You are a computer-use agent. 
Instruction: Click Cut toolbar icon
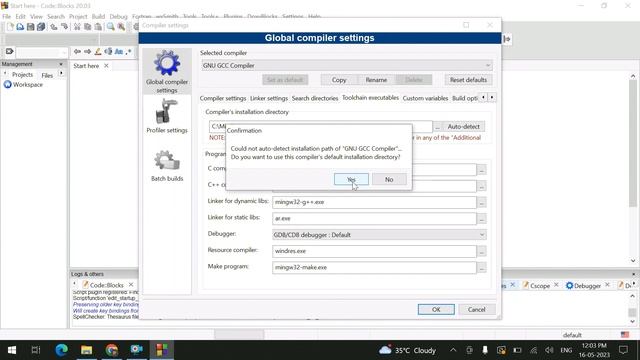tap(77, 27)
